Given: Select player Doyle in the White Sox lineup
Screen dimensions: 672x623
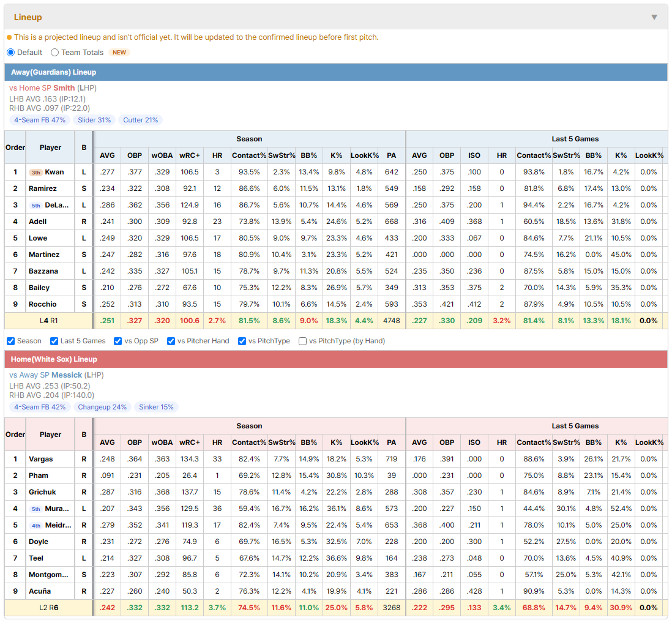Looking at the screenshot, I should (x=38, y=542).
